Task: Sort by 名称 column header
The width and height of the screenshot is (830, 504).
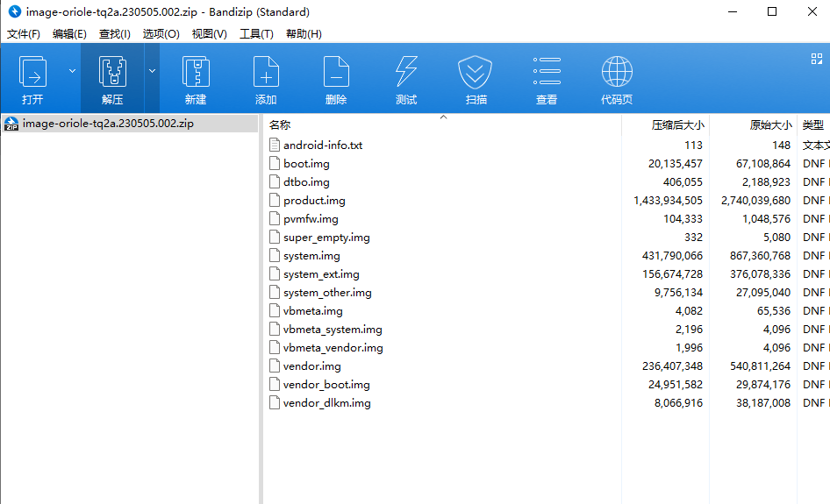Action: point(280,125)
